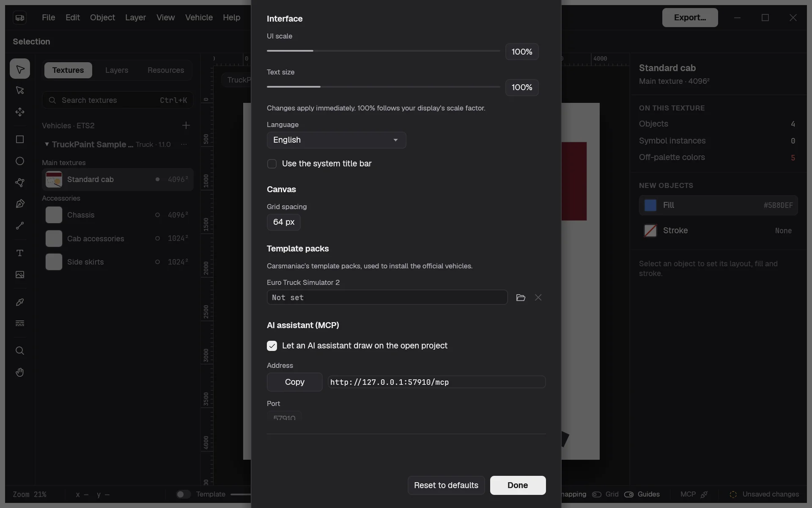
Task: Select the Rectangle tool
Action: point(20,139)
